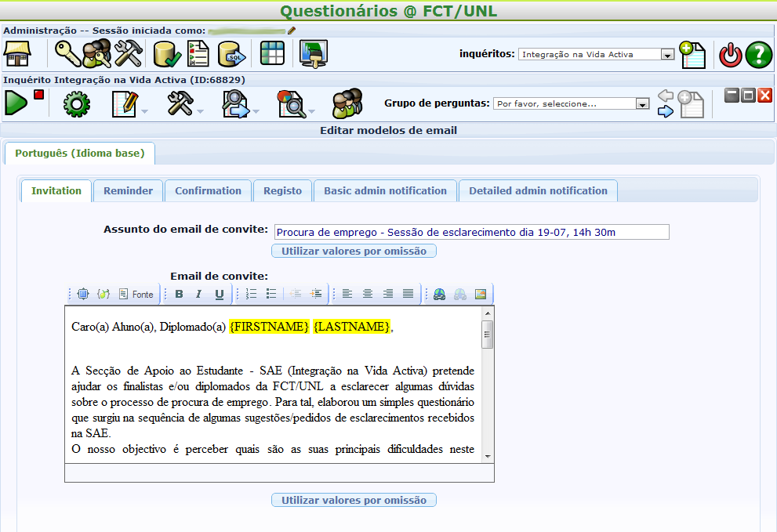Screen dimensions: 777x532
Task: Click the home administration icon
Action: (16, 54)
